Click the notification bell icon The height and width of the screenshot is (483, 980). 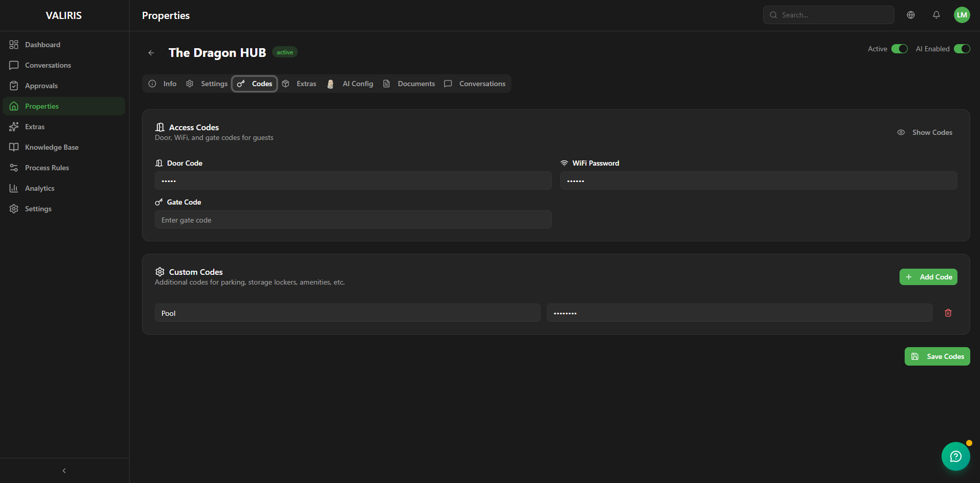coord(936,15)
